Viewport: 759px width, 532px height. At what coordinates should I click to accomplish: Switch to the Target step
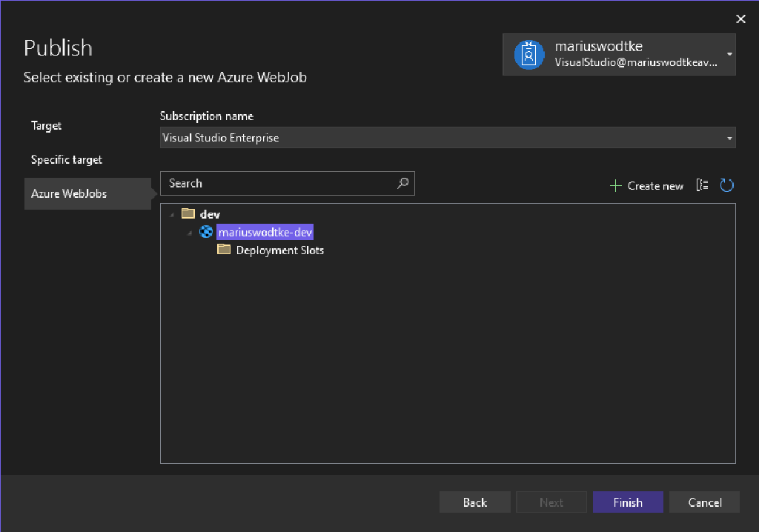tap(46, 125)
